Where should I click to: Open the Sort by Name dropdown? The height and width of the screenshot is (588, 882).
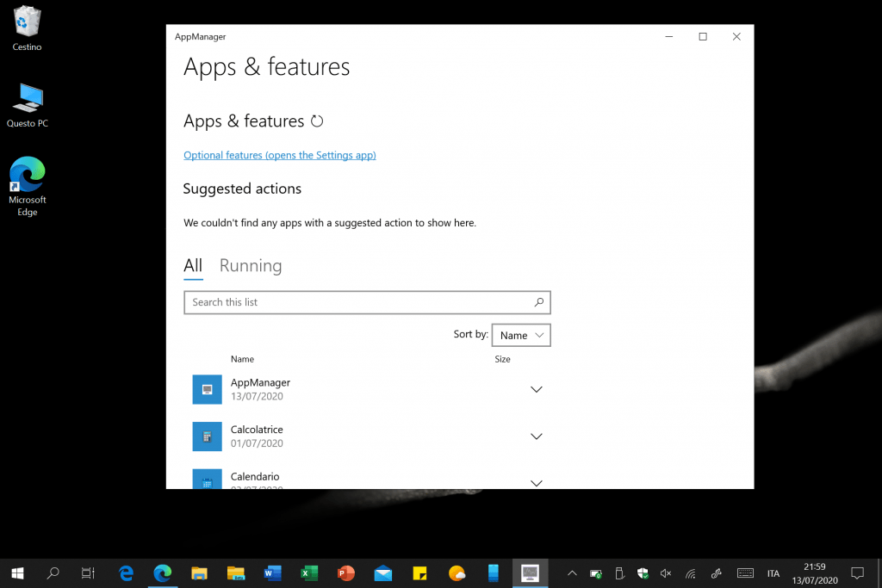[521, 335]
